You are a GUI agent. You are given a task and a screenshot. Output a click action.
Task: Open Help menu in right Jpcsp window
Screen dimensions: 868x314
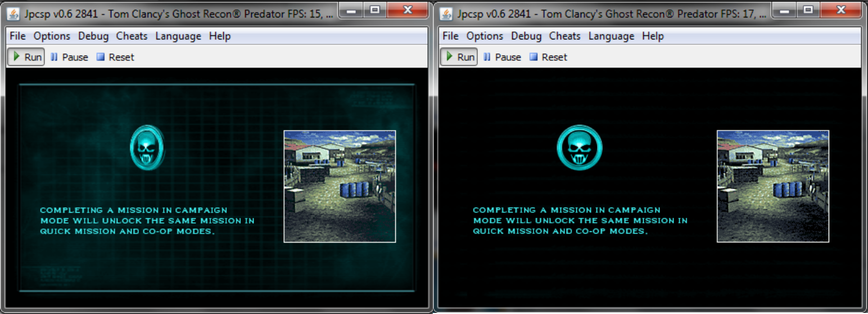[x=653, y=36]
